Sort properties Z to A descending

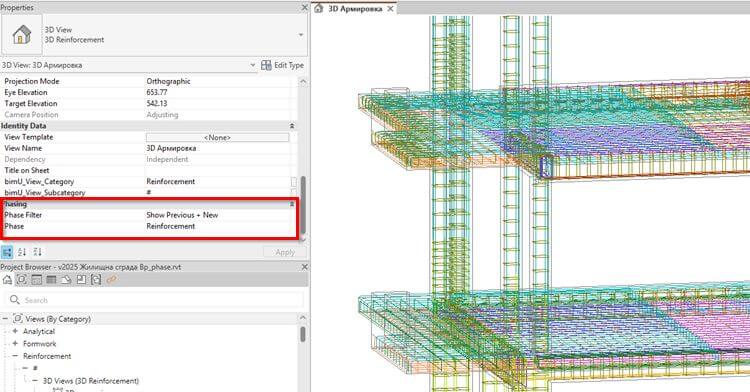[x=37, y=252]
